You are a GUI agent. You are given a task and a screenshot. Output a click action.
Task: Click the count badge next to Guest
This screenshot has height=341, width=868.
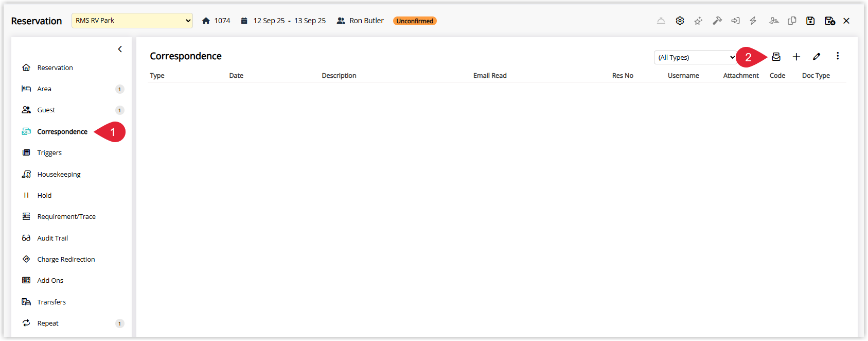coord(120,110)
